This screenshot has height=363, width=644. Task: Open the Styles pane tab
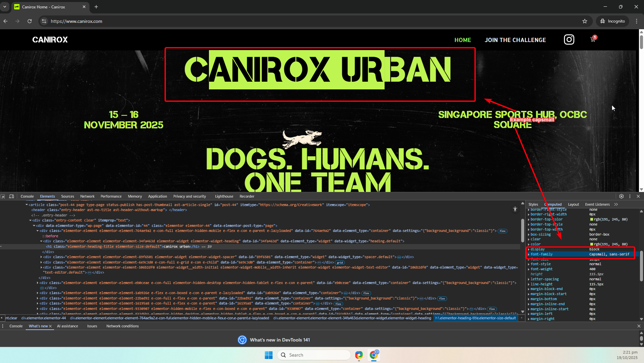point(533,204)
